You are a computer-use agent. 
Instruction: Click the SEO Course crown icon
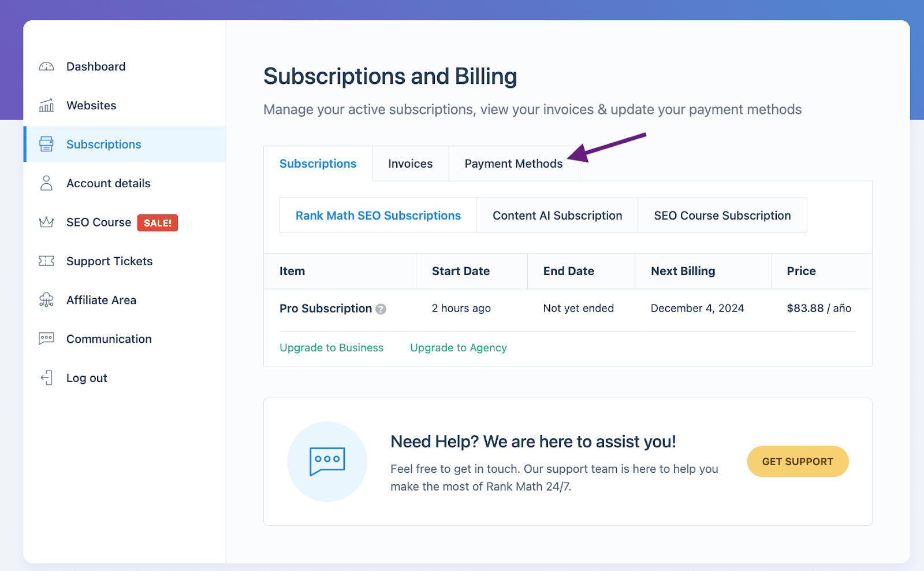46,222
